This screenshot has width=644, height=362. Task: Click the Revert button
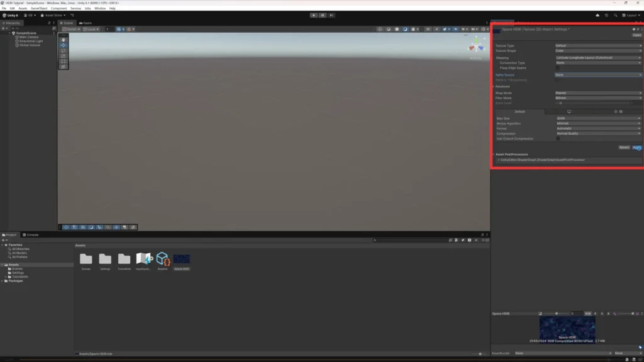click(624, 147)
